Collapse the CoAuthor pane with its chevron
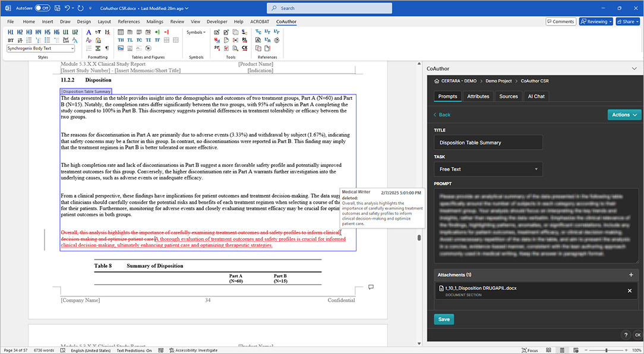The image size is (644, 354). pyautogui.click(x=634, y=69)
